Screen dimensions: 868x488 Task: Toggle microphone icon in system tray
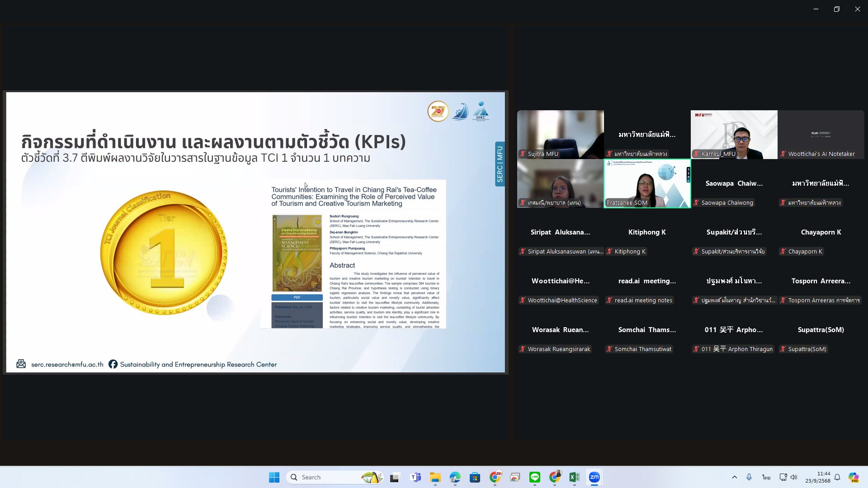tap(749, 477)
